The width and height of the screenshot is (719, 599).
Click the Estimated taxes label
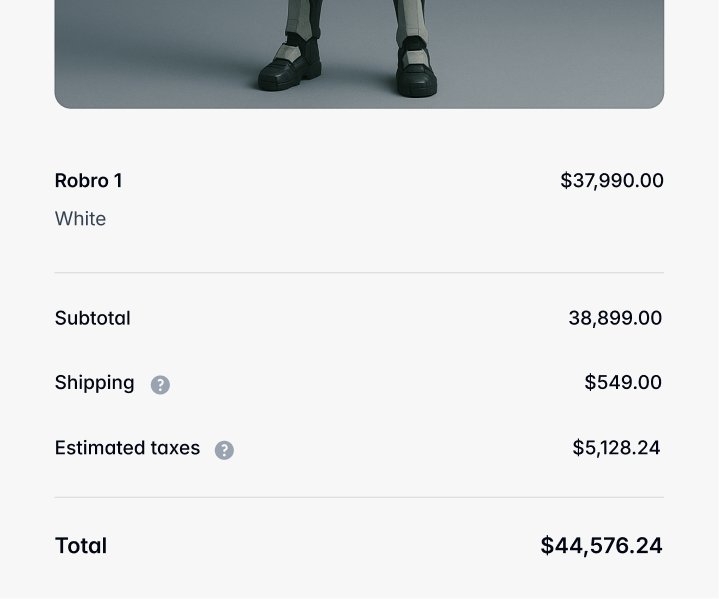[x=127, y=448]
